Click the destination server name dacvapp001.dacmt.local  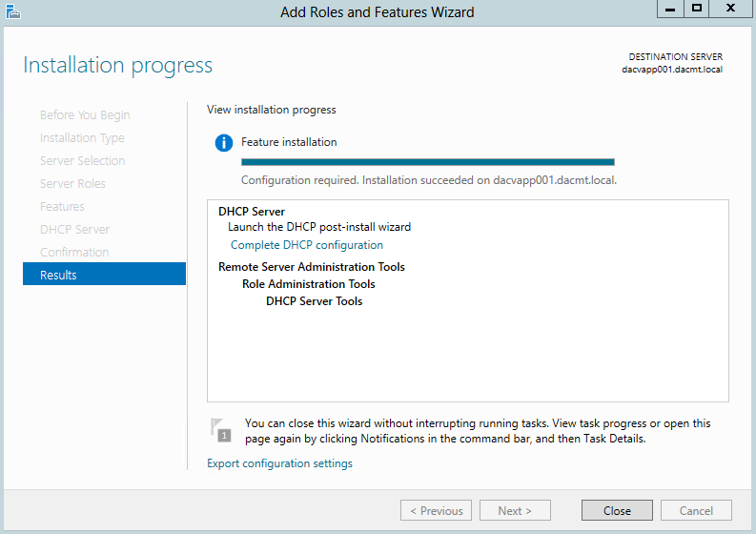(672, 70)
